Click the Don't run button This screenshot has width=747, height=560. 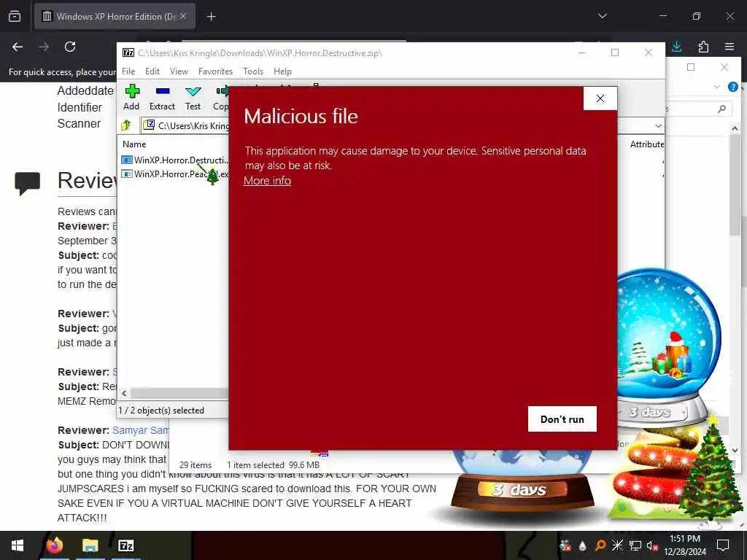tap(562, 419)
